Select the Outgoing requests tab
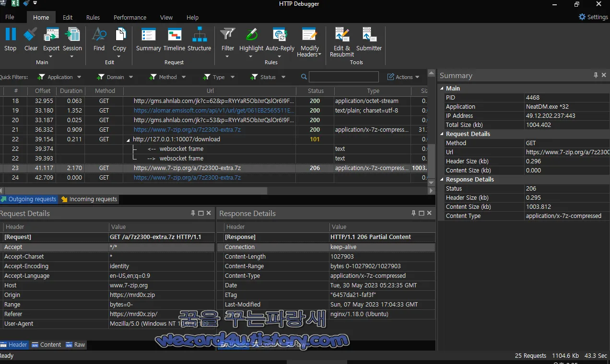610x364 pixels. pyautogui.click(x=28, y=199)
